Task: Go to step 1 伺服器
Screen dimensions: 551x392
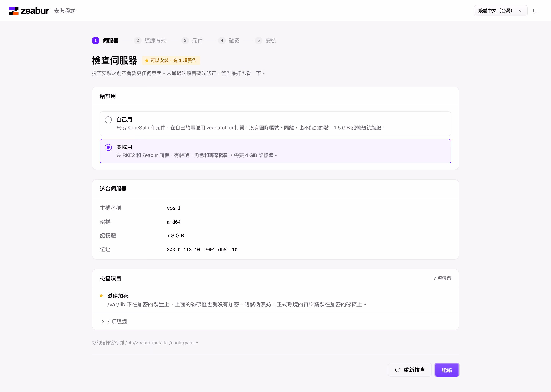Action: [x=105, y=41]
